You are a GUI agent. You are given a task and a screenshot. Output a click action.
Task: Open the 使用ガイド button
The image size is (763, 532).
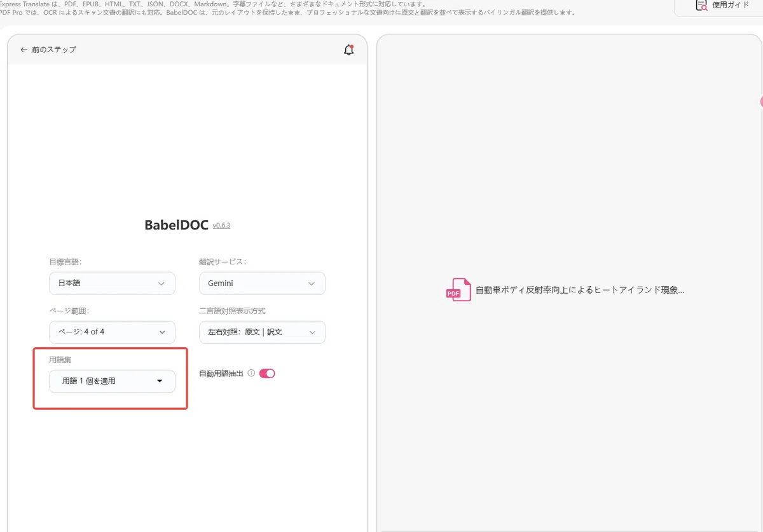pyautogui.click(x=722, y=6)
